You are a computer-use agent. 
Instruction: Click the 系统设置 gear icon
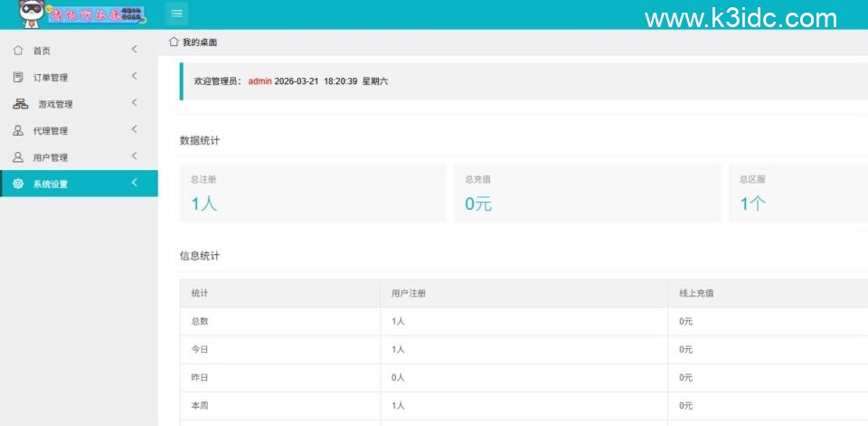tap(18, 184)
